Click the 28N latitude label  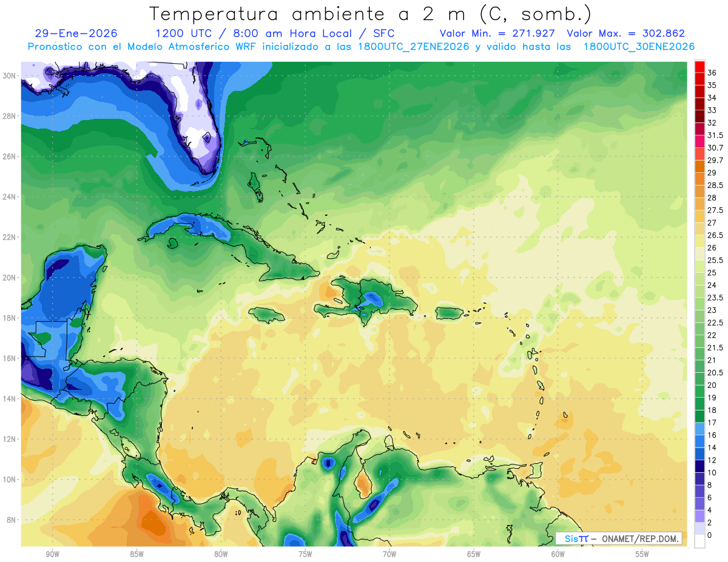pyautogui.click(x=9, y=116)
